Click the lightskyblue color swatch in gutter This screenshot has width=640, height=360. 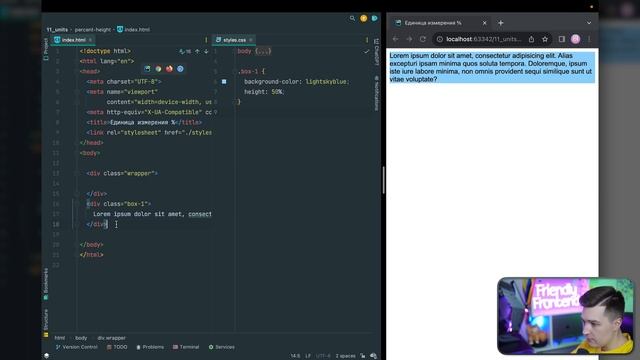(224, 82)
